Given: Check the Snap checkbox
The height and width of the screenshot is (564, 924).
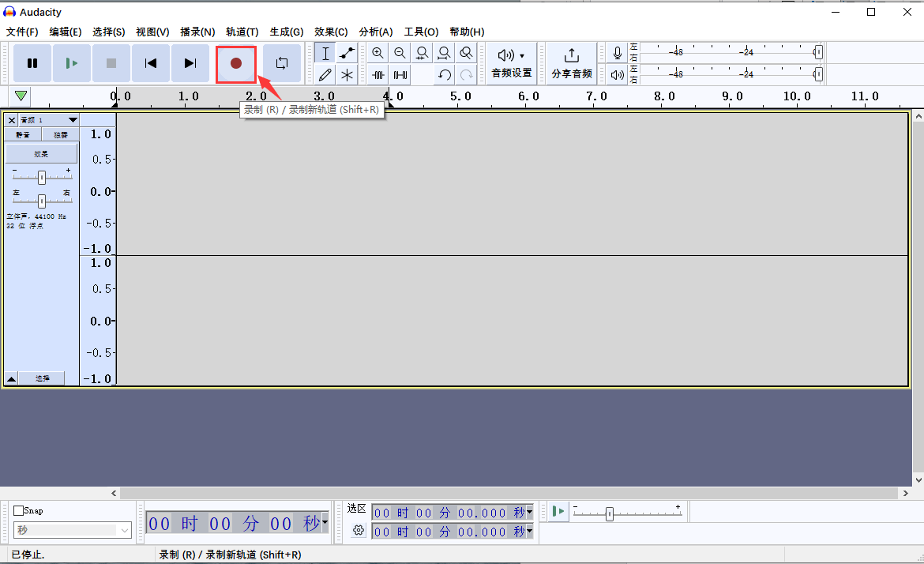Looking at the screenshot, I should coord(17,510).
